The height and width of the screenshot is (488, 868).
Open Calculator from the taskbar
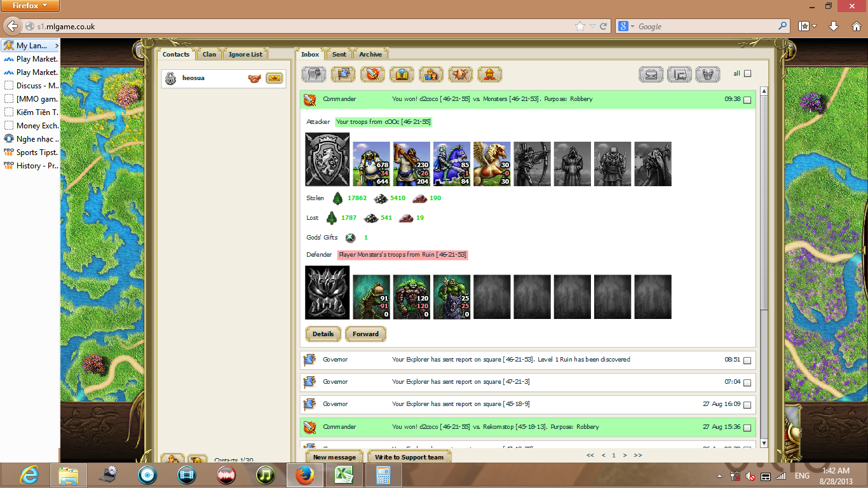click(383, 475)
